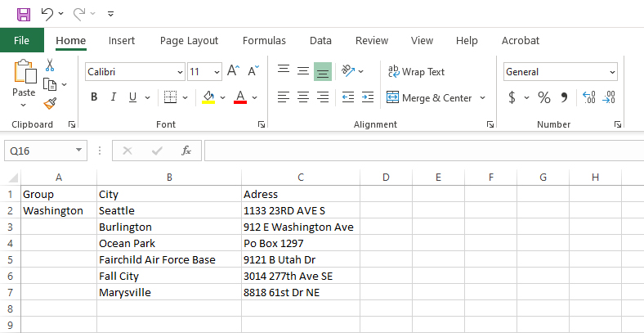Apply Percent Style number format
The image size is (644, 333).
543,97
